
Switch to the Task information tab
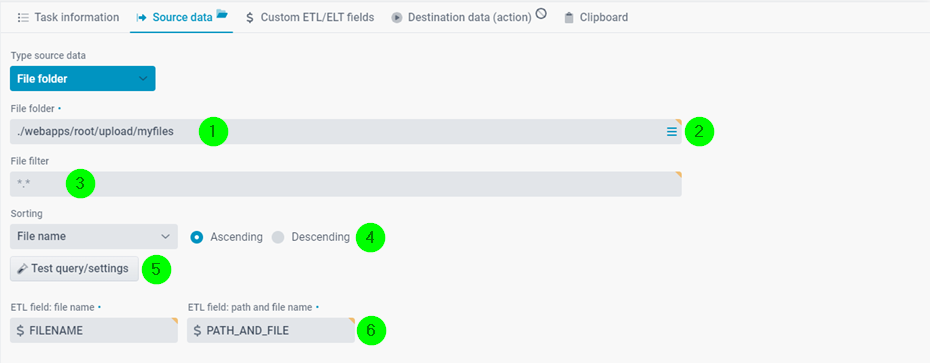69,17
